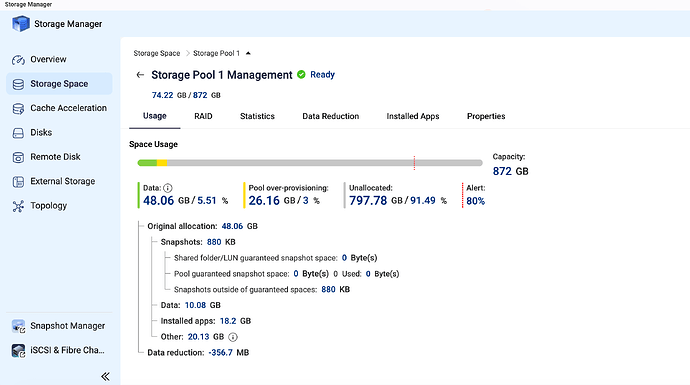
Task: Open the Installed Apps tab
Action: coord(413,116)
